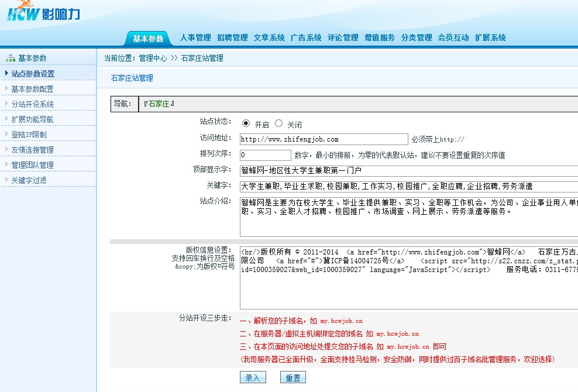Submit the form with 录入 button

point(253,377)
